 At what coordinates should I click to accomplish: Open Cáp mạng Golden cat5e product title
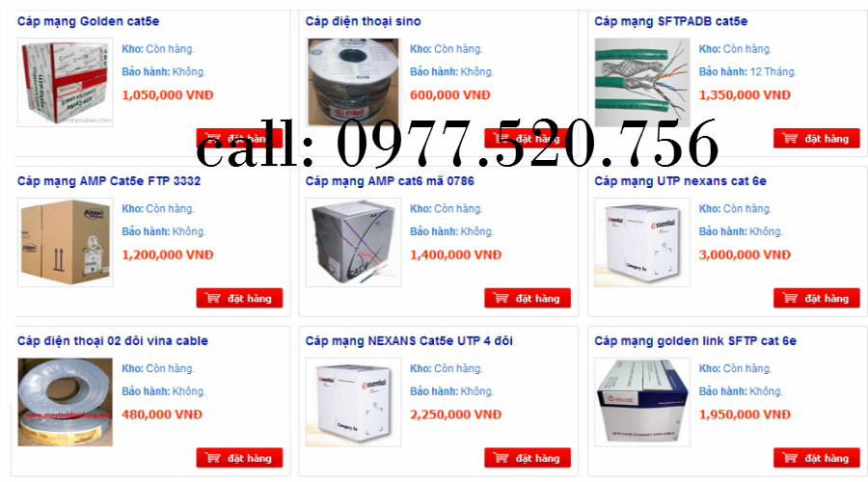88,21
